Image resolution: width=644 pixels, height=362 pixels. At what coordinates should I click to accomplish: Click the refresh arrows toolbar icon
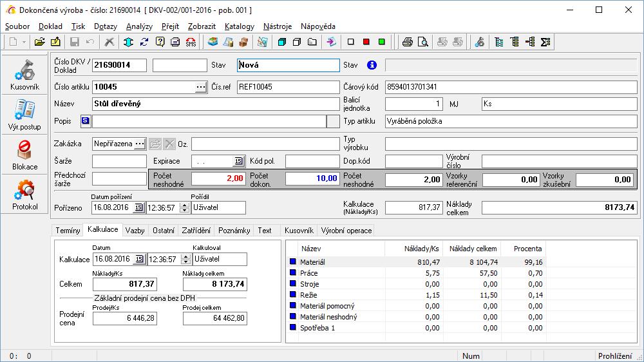[x=144, y=42]
